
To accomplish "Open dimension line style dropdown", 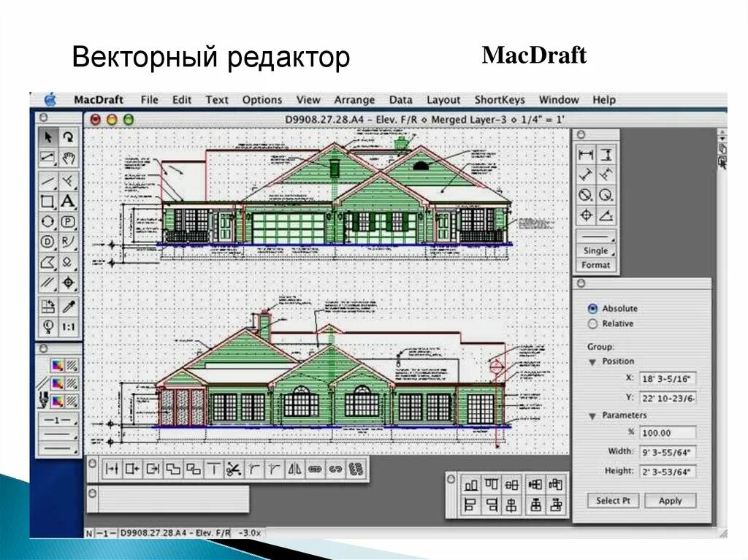I will tap(596, 237).
